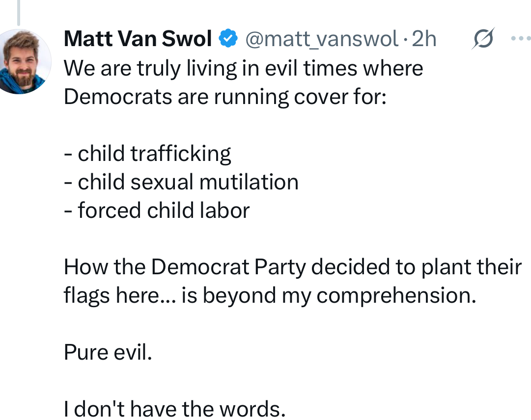Click the "Pure evil." text line
The image size is (531, 420).
click(108, 353)
